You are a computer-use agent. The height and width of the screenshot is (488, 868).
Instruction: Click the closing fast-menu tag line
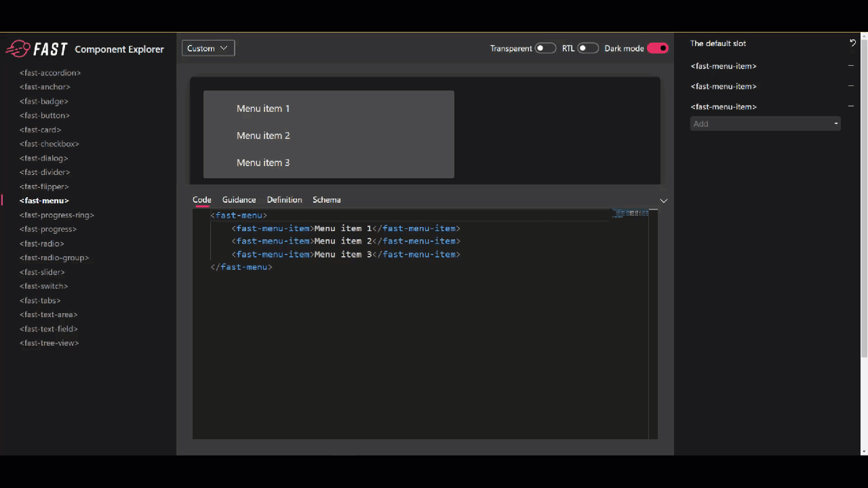[241, 267]
